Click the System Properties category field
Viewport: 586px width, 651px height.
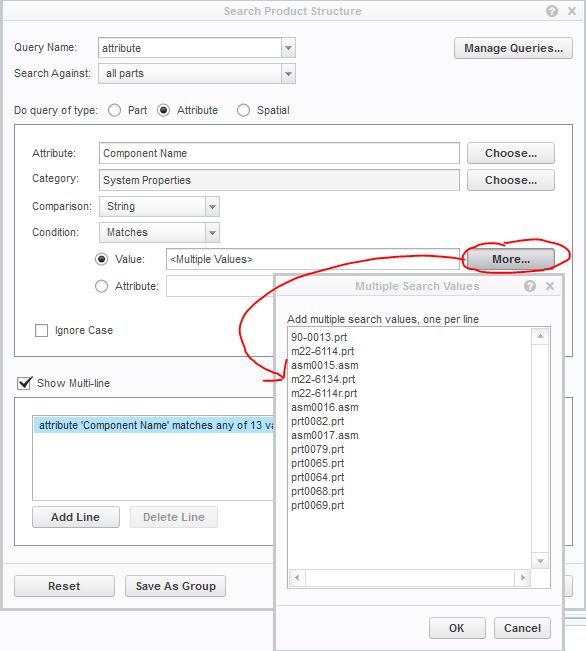tap(279, 180)
